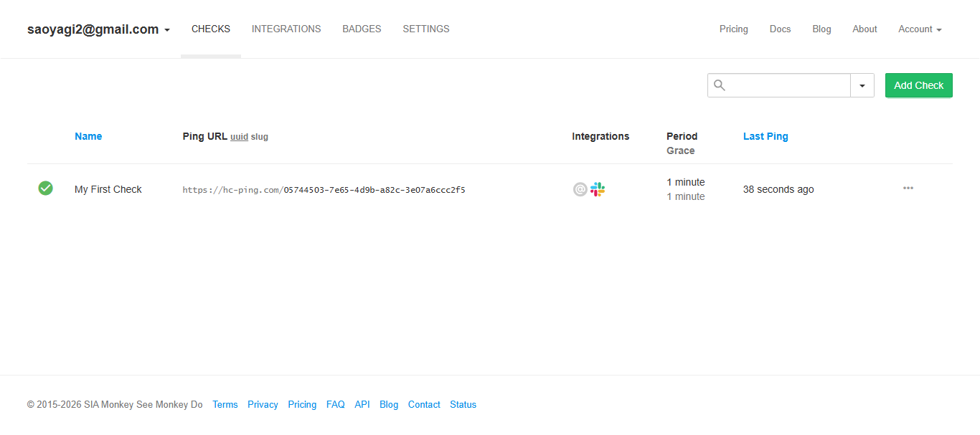Click the search magnifier icon
Image resolution: width=980 pixels, height=435 pixels.
720,85
